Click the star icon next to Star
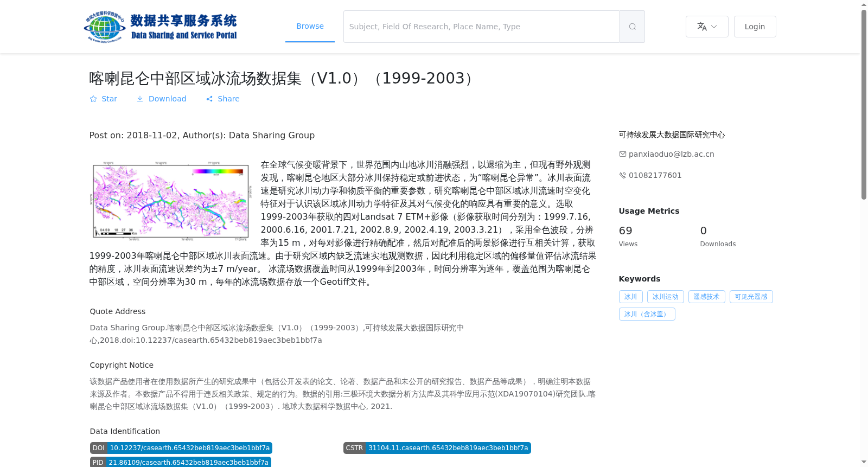This screenshot has height=467, width=868. (93, 99)
